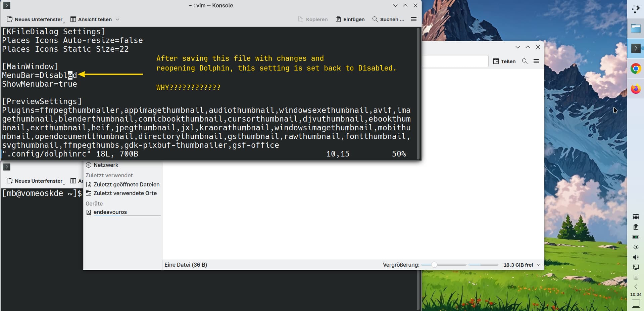Open the Konsole hamburger menu

414,19
